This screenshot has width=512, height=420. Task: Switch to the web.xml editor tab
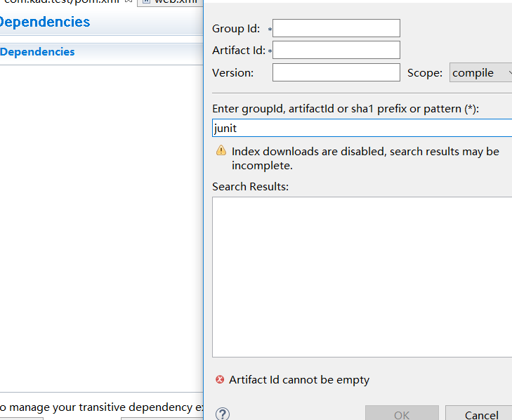[170, 2]
